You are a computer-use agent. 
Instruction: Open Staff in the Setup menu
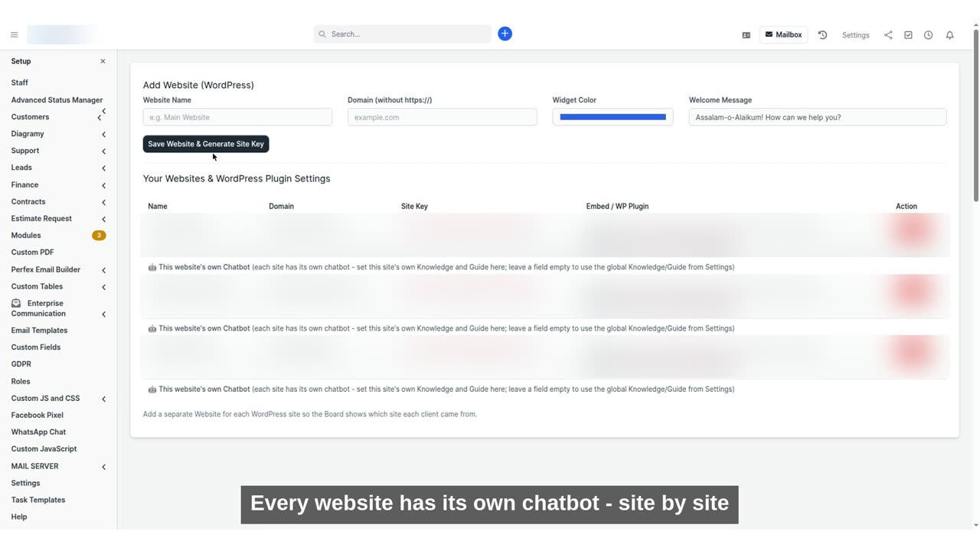[20, 83]
